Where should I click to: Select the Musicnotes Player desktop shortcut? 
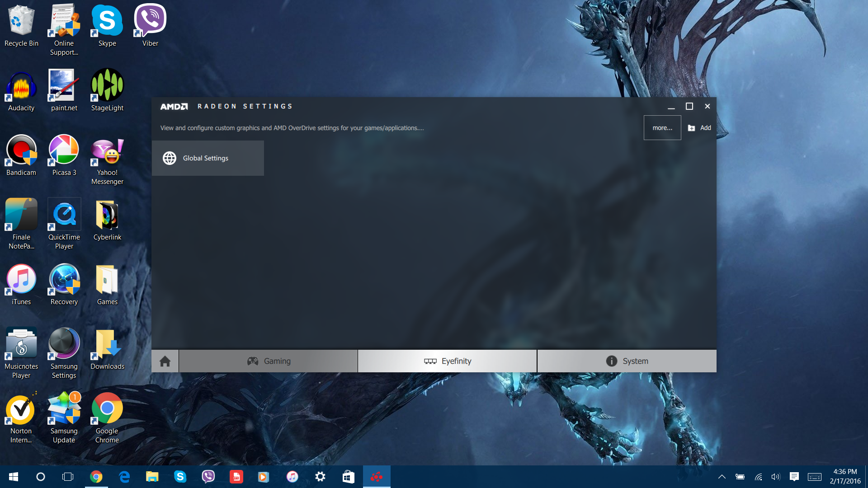click(x=21, y=353)
